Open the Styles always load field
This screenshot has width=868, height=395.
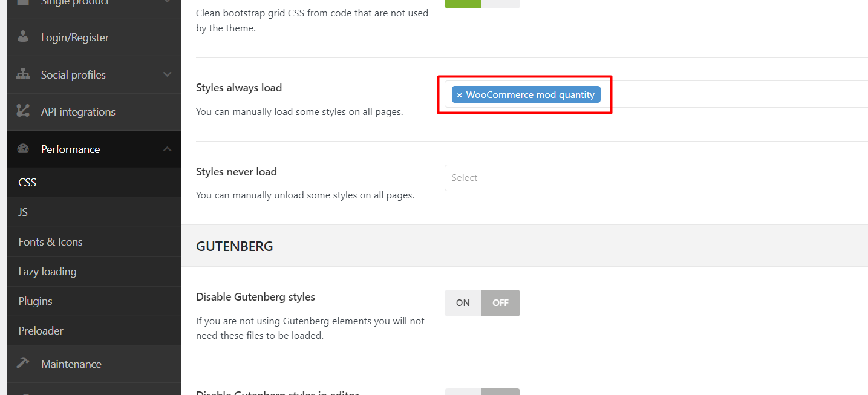click(x=656, y=94)
